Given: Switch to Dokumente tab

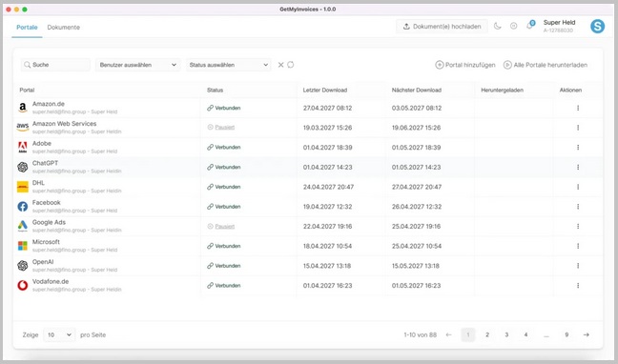Looking at the screenshot, I should pos(64,28).
